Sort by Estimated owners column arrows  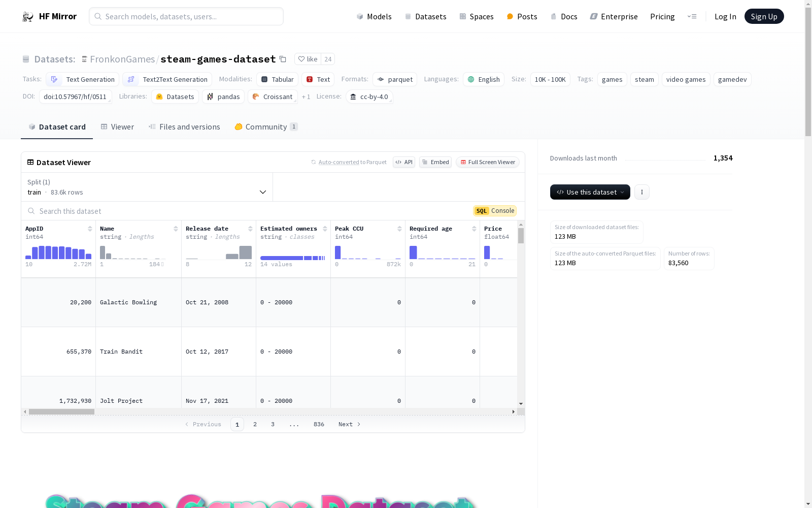(x=325, y=229)
